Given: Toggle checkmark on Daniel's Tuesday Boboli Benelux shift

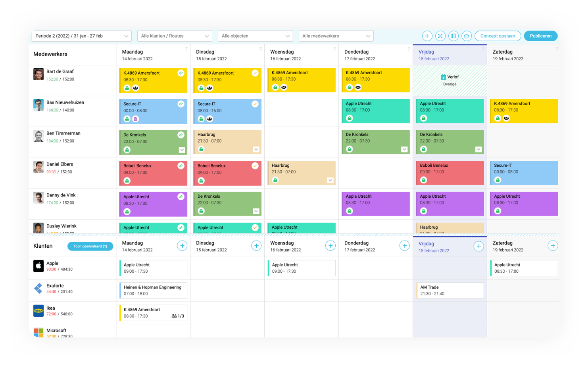Looking at the screenshot, I should click(x=255, y=166).
